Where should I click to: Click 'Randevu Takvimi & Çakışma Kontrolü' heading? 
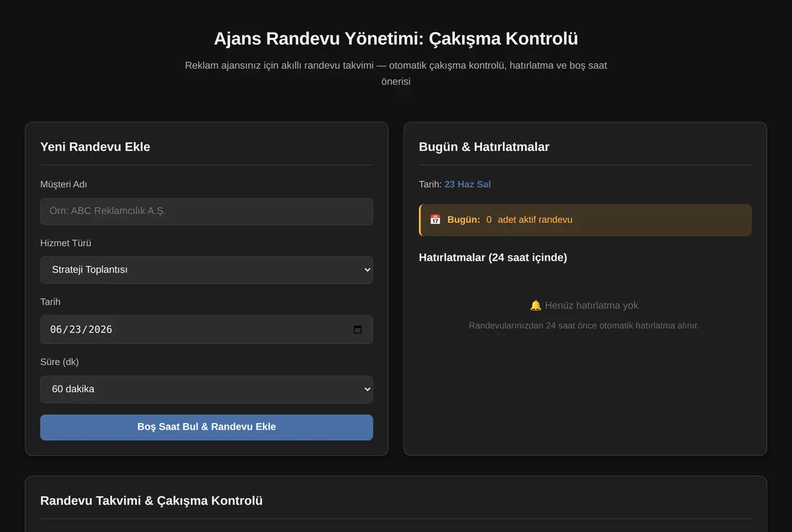click(151, 500)
